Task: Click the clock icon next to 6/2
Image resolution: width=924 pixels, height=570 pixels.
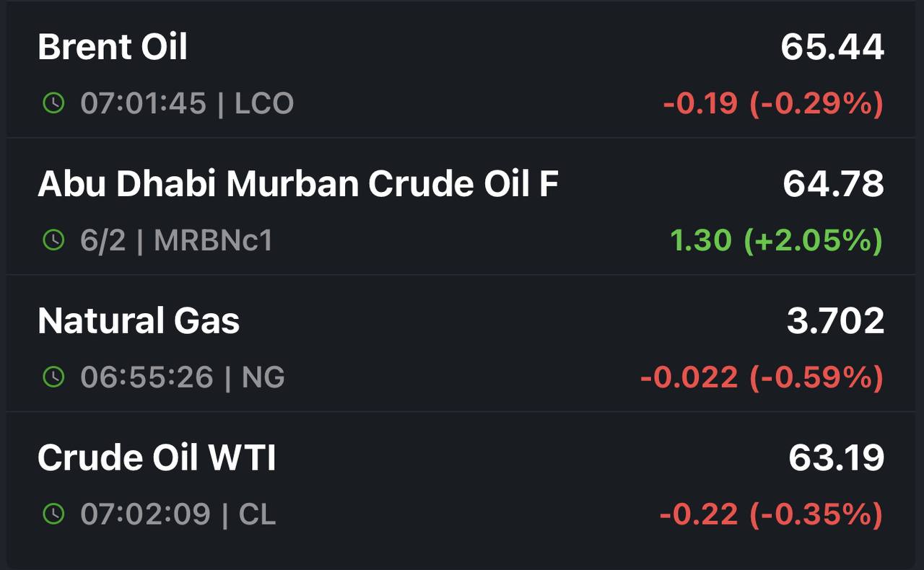Action: pyautogui.click(x=53, y=240)
